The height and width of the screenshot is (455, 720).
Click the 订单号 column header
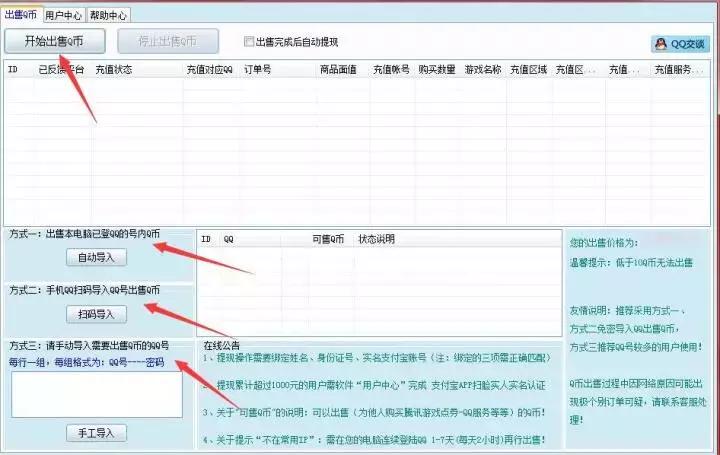pyautogui.click(x=257, y=70)
